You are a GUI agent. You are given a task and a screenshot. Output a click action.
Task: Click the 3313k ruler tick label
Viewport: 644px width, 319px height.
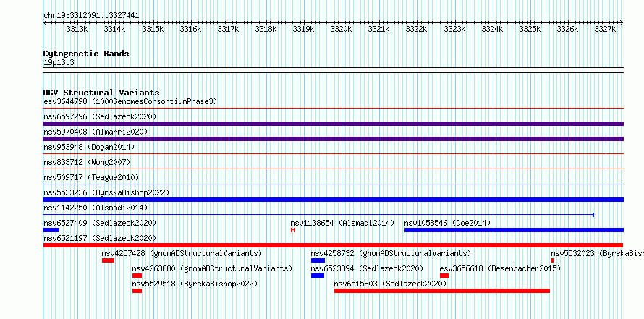[x=77, y=29]
